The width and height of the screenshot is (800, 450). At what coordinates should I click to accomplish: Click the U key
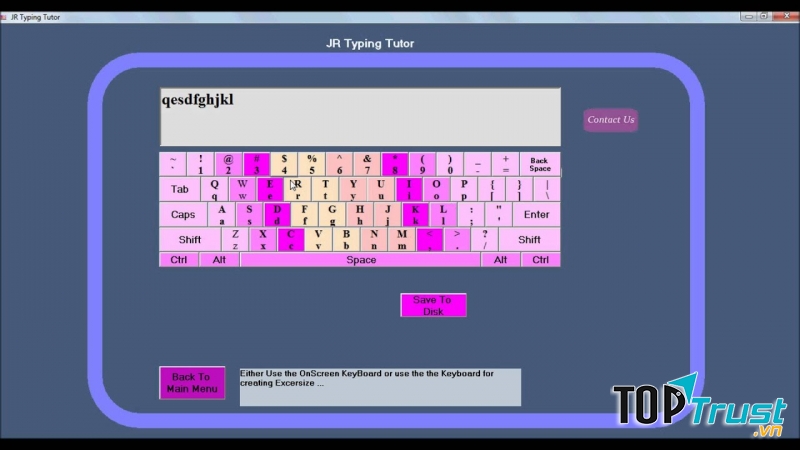pos(381,189)
